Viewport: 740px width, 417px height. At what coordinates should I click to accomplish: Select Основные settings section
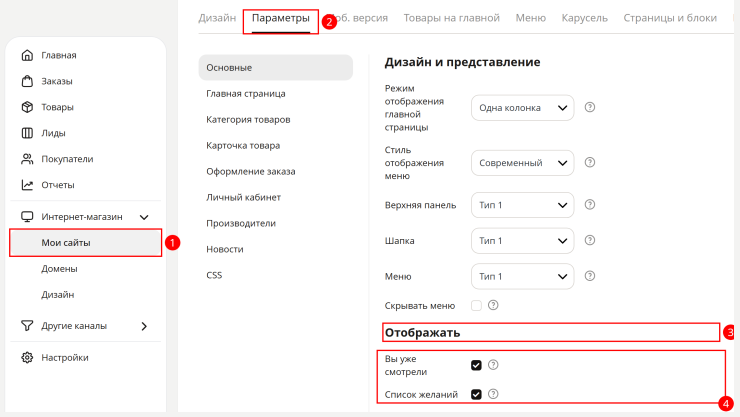pyautogui.click(x=276, y=67)
